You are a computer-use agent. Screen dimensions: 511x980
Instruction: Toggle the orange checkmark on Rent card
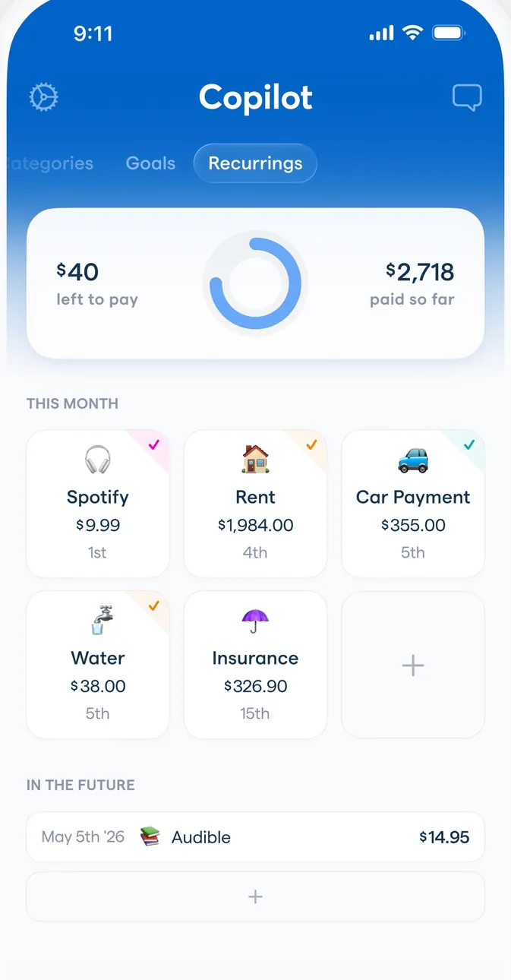pos(311,445)
